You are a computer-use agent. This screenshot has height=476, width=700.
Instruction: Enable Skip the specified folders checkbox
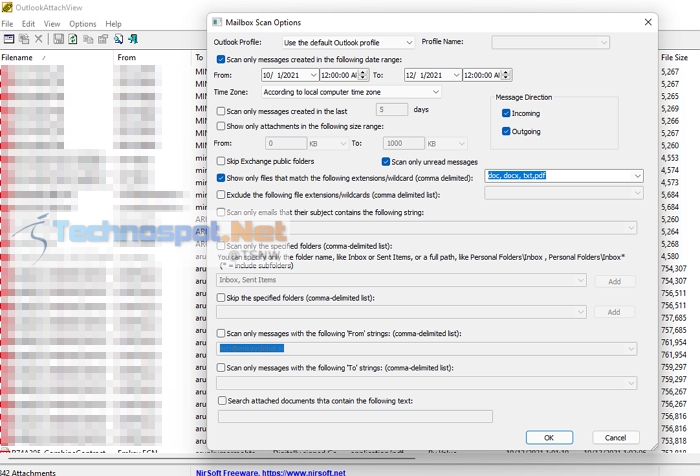221,297
